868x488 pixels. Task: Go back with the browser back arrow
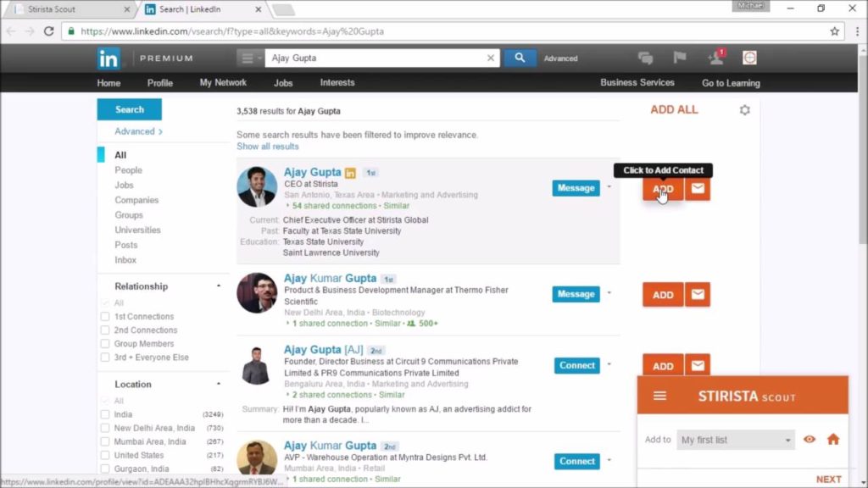coord(11,31)
